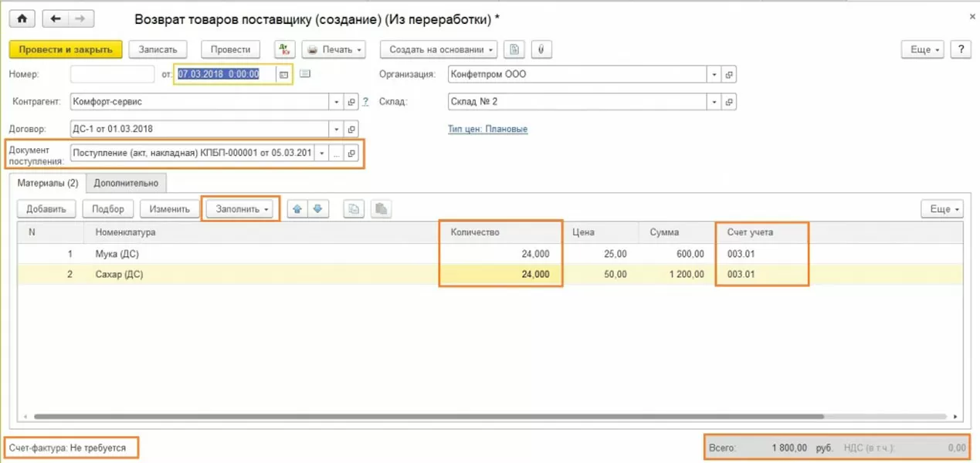
Task: Click the Номенклатура column header
Action: pyautogui.click(x=263, y=232)
